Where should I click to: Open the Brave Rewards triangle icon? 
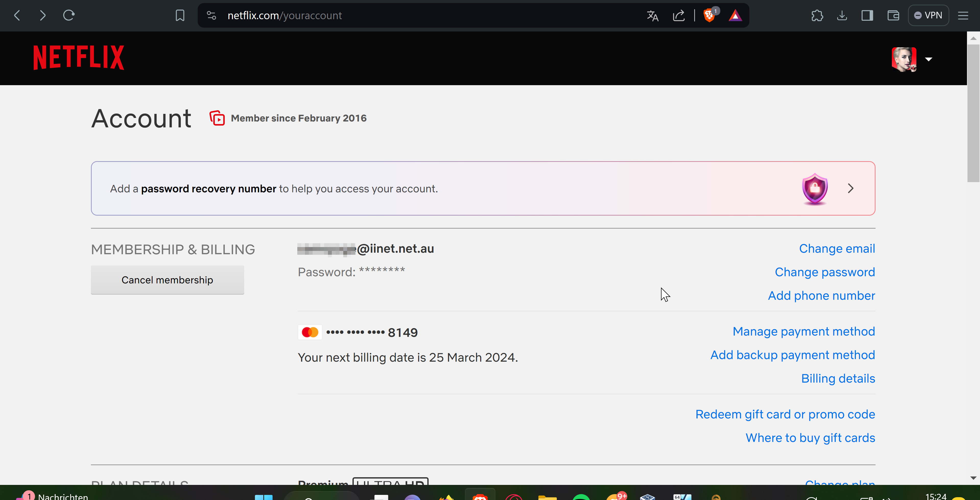point(735,16)
